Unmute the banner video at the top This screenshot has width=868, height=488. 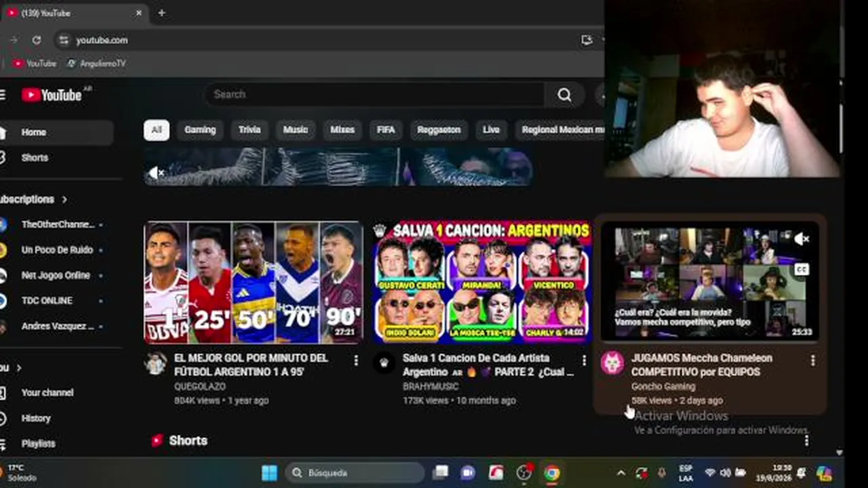tap(156, 173)
